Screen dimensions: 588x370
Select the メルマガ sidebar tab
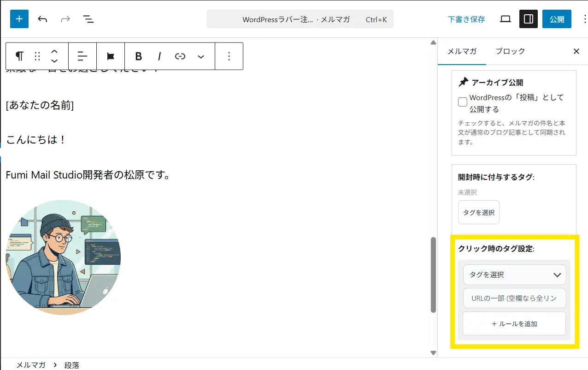click(x=462, y=51)
